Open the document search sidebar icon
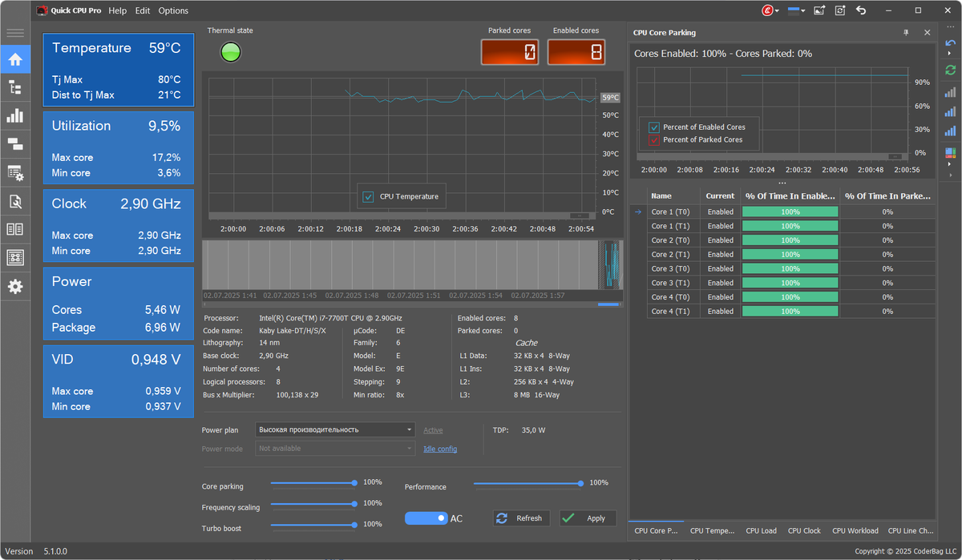Viewport: 962px width, 560px height. click(x=14, y=201)
